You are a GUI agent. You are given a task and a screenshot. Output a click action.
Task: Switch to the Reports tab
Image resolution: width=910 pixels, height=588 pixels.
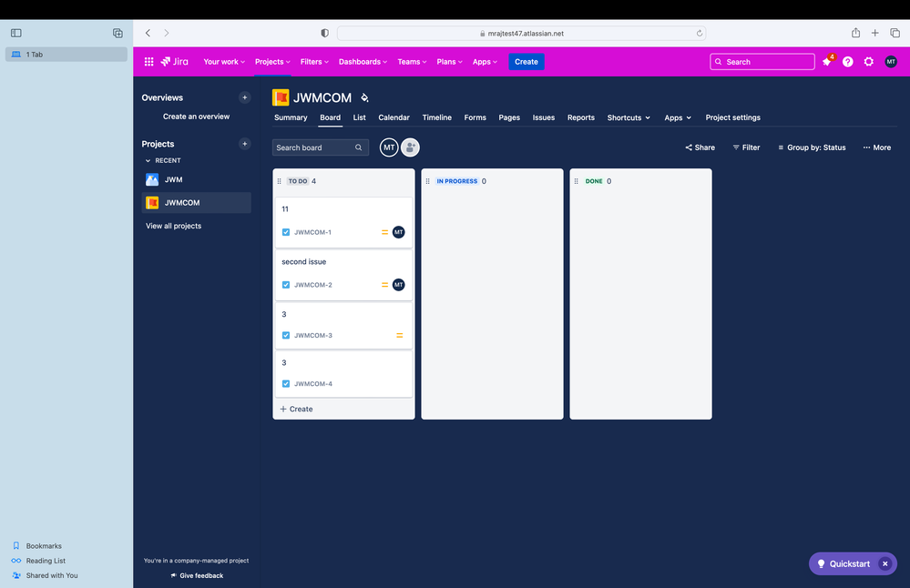click(581, 117)
